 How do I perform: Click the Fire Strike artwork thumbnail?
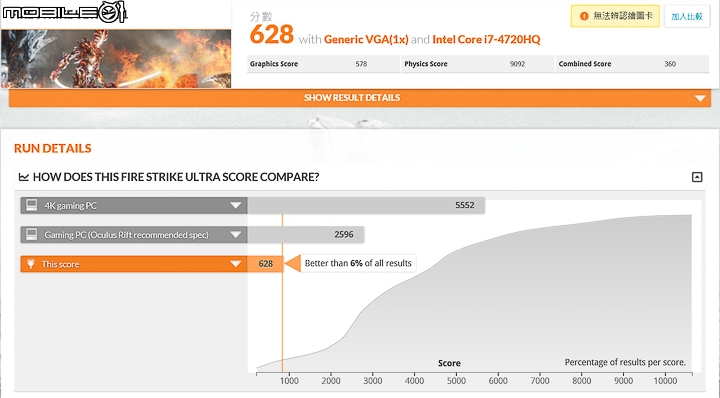click(x=116, y=59)
